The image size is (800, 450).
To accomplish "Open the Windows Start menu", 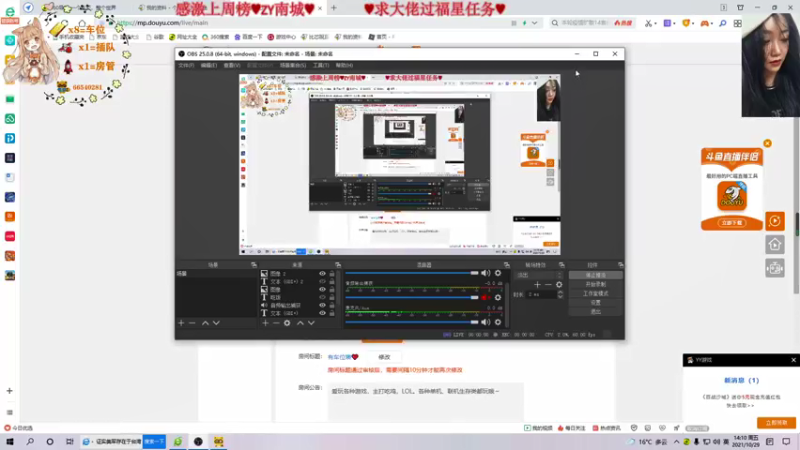I will tap(10, 441).
